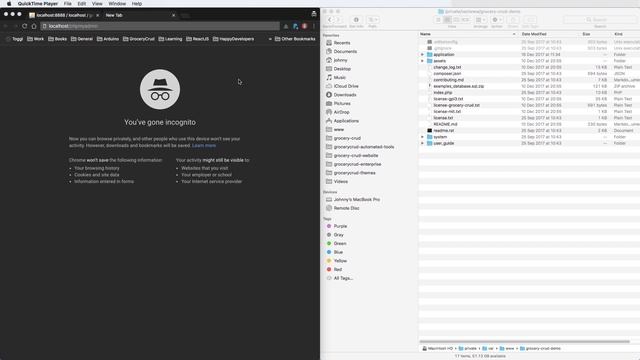Open the ReactJS bookmarks folder
This screenshot has width=640, height=360.
point(198,39)
